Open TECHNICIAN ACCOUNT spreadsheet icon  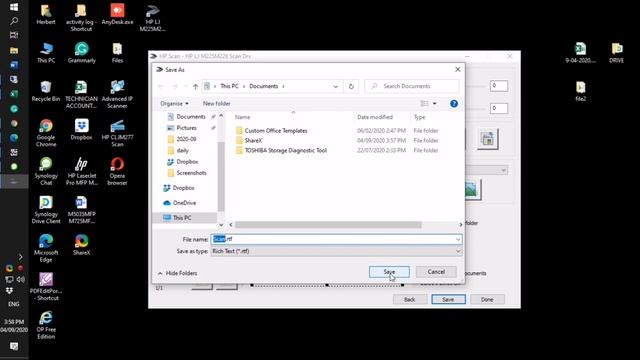(x=81, y=94)
